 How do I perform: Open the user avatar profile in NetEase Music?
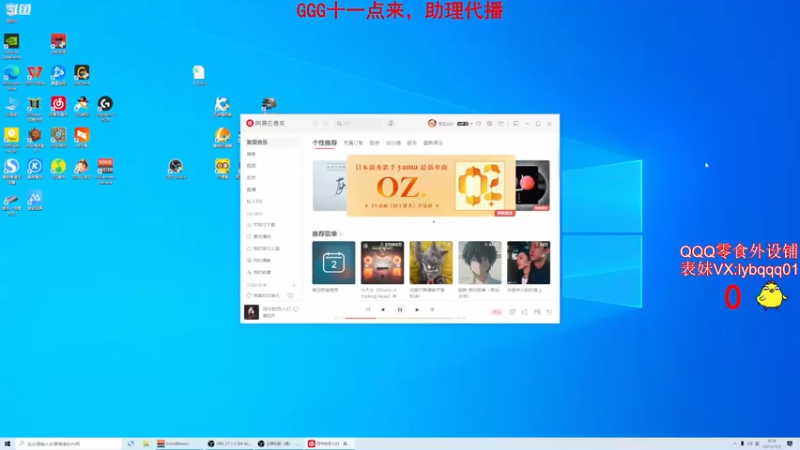click(x=432, y=123)
